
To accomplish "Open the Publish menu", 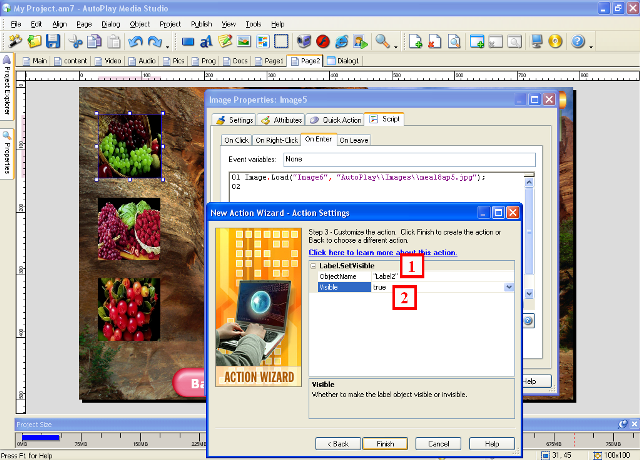I will (x=200, y=21).
